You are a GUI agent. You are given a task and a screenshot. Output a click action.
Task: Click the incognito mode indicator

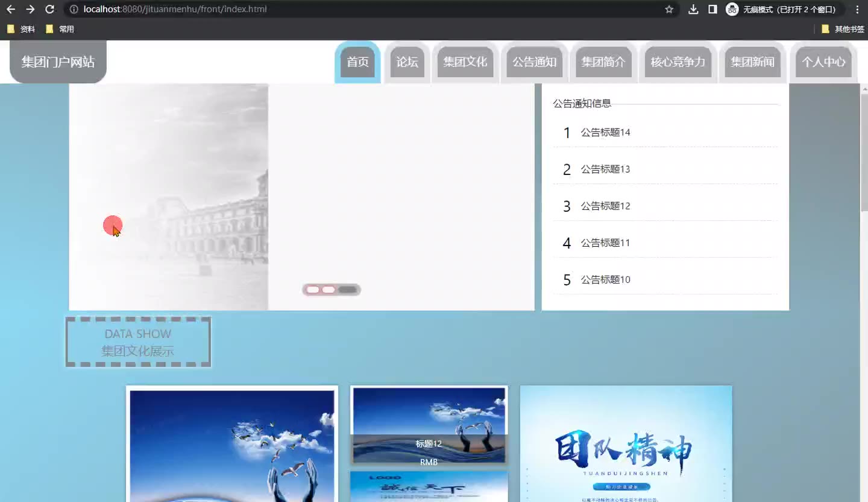782,9
